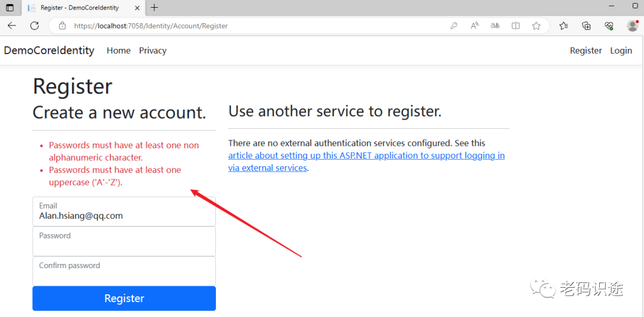
Task: Enter Immersive Reader from address bar
Action: point(516,26)
